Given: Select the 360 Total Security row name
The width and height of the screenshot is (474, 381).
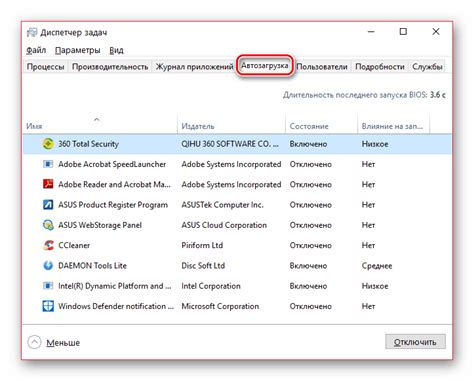Looking at the screenshot, I should pyautogui.click(x=88, y=144).
